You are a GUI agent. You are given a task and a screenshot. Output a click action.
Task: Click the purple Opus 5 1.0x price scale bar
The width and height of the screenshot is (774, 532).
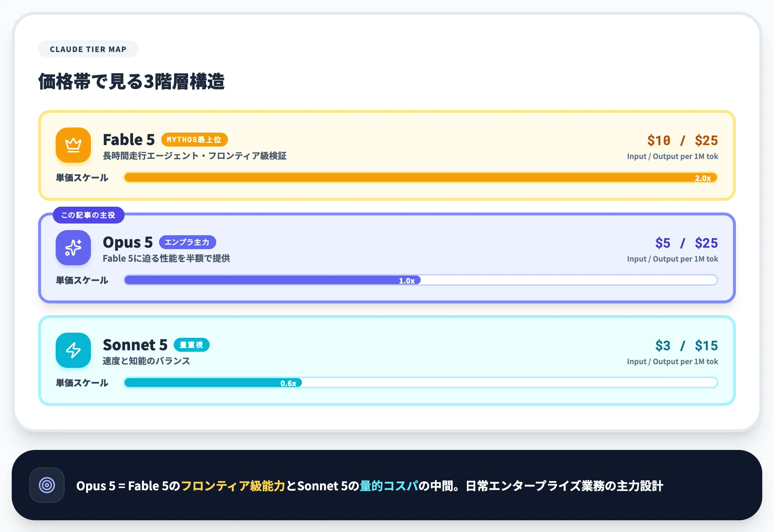point(272,280)
